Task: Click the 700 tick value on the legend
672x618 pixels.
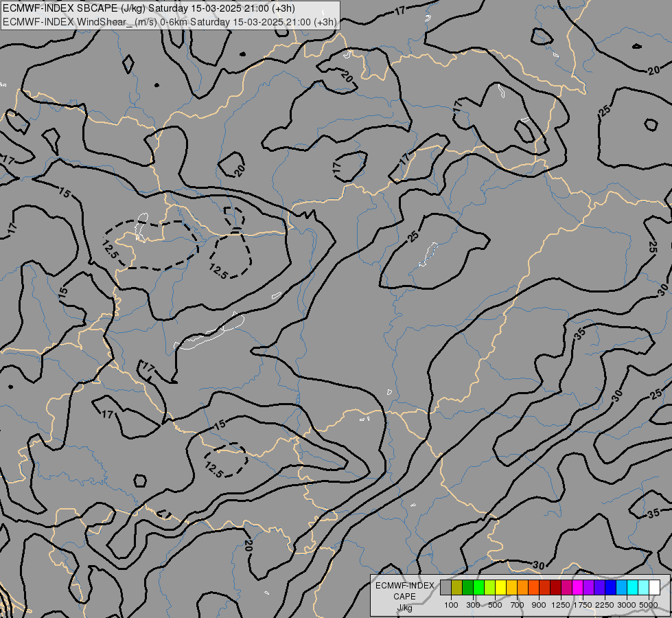Action: [518, 605]
